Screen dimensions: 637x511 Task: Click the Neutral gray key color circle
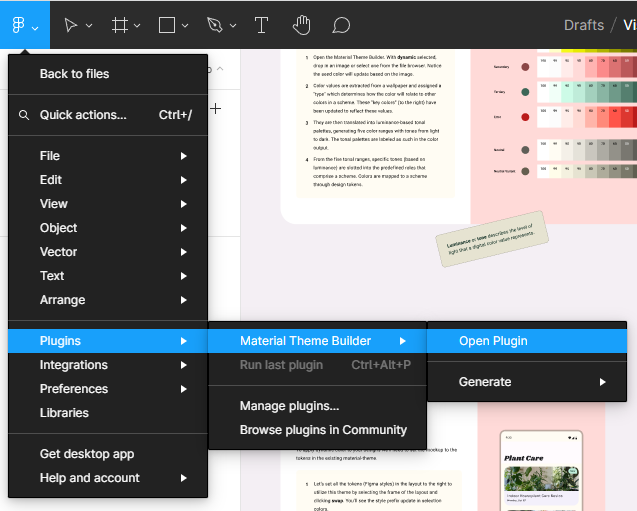tap(525, 150)
